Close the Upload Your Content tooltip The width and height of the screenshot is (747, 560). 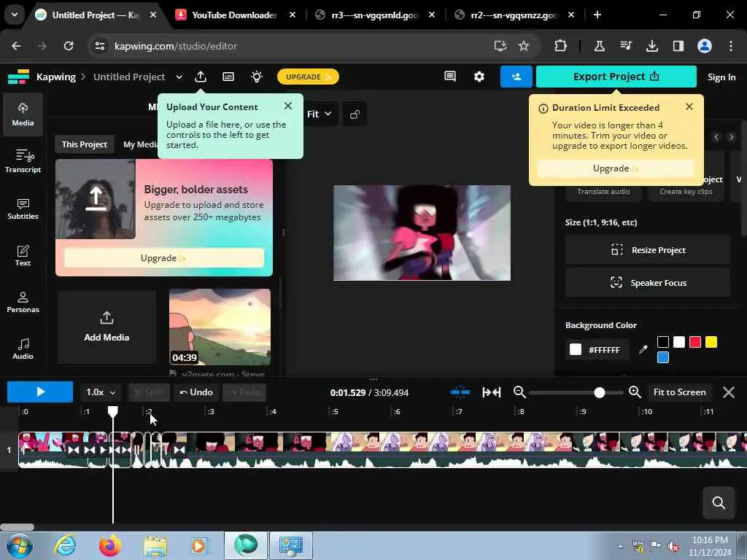(x=287, y=106)
